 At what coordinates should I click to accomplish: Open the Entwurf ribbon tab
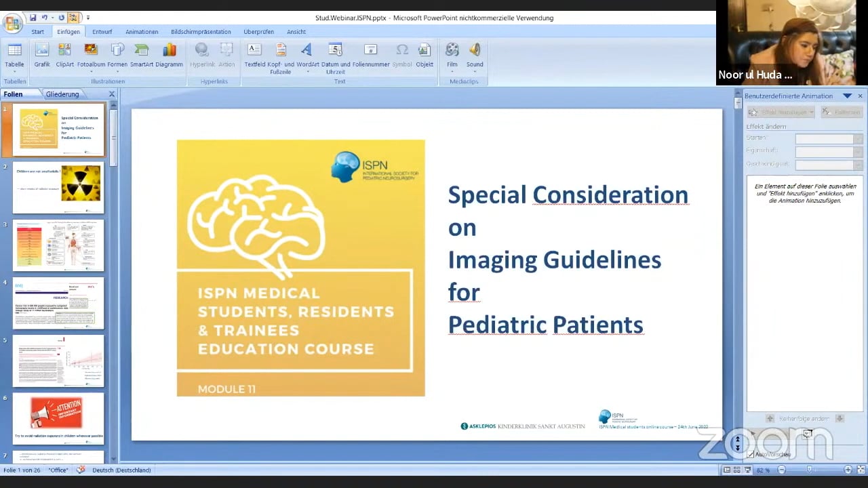[102, 32]
